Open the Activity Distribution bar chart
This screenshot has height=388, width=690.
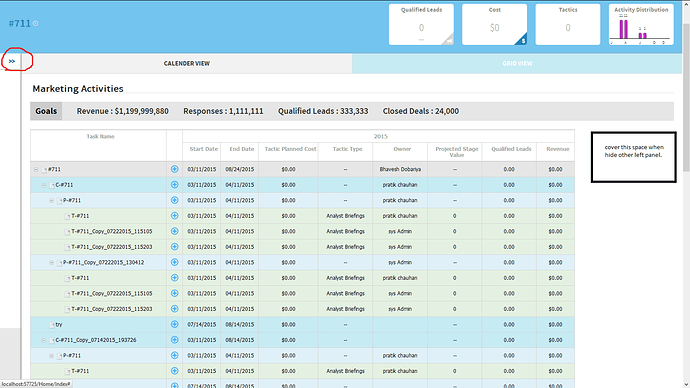[641, 25]
